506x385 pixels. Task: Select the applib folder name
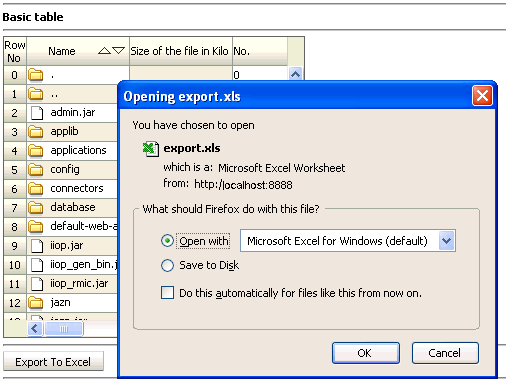pos(64,132)
